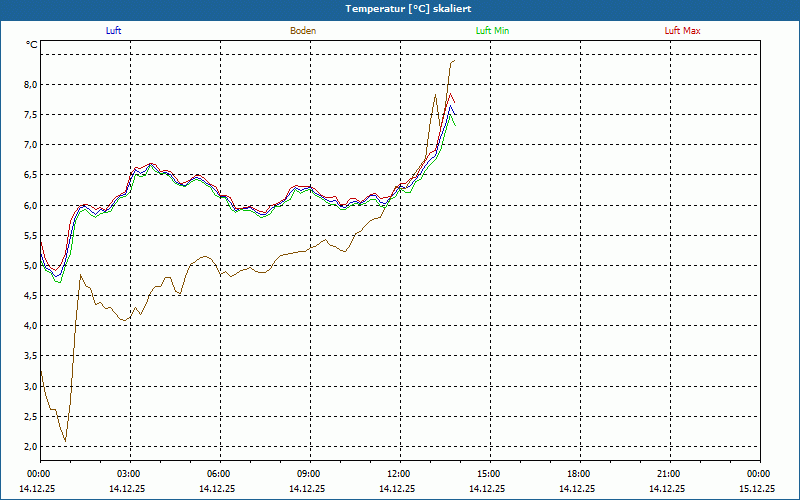Click the highest peak of the brown Boden curve
Screen dimensions: 800x500
(x=453, y=61)
